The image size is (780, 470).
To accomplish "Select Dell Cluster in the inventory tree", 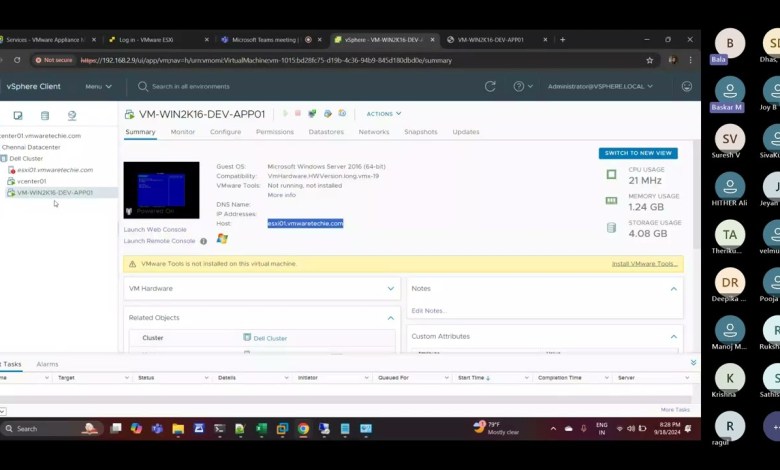I will [26, 159].
